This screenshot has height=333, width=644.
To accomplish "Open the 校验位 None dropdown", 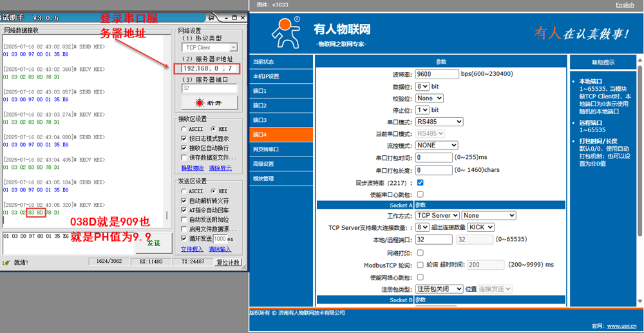I will (x=429, y=98).
